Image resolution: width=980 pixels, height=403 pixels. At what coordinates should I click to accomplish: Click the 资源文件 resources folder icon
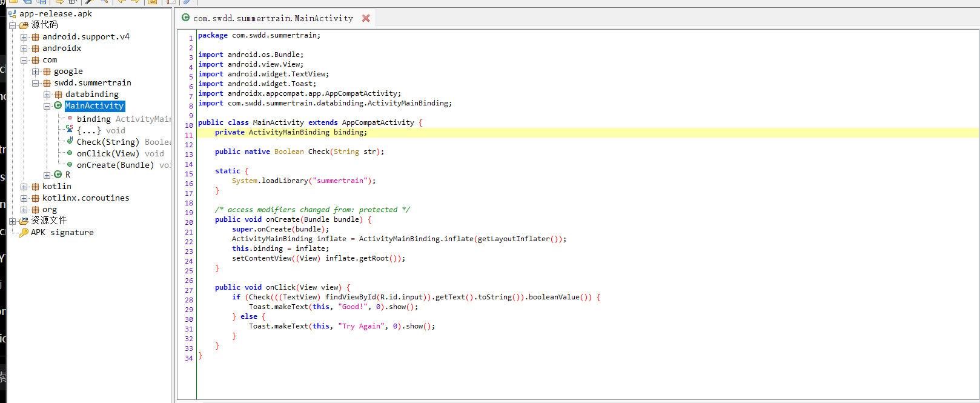click(x=24, y=221)
